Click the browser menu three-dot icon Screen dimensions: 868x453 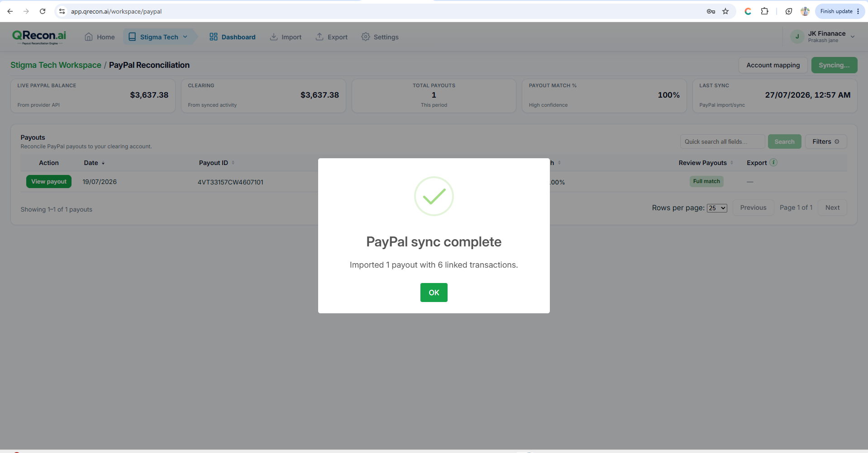(858, 11)
